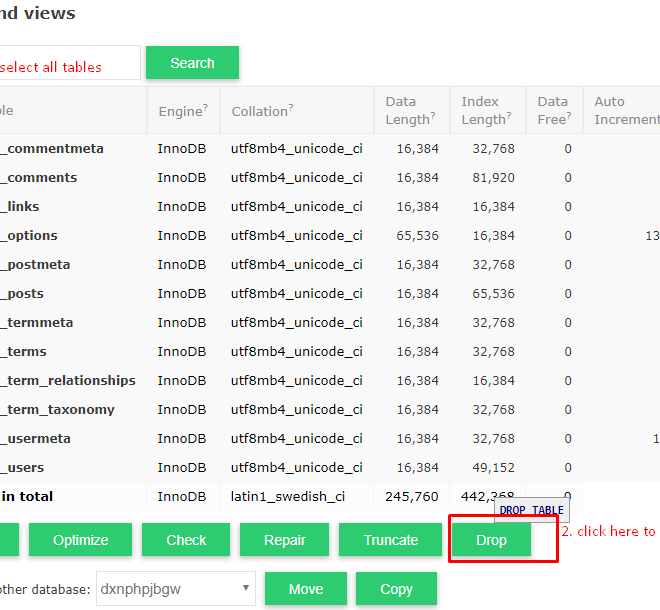
Task: Click the Index Length help question mark
Action: (508, 115)
